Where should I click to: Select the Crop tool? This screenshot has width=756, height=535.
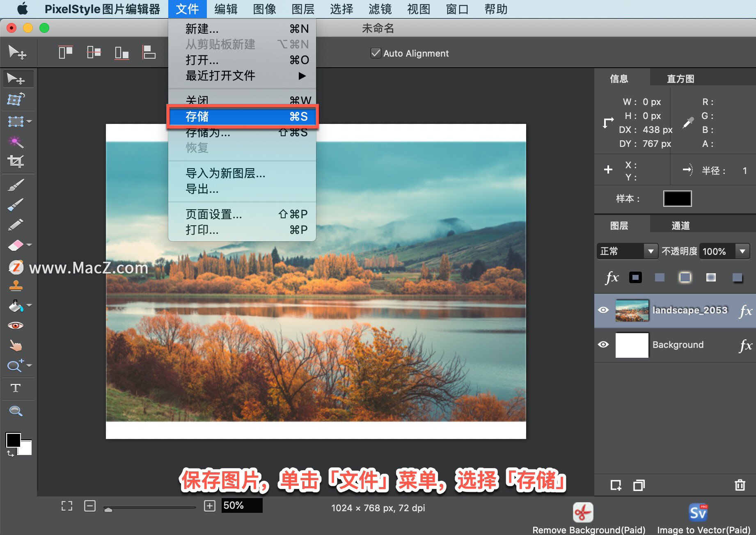(x=15, y=161)
